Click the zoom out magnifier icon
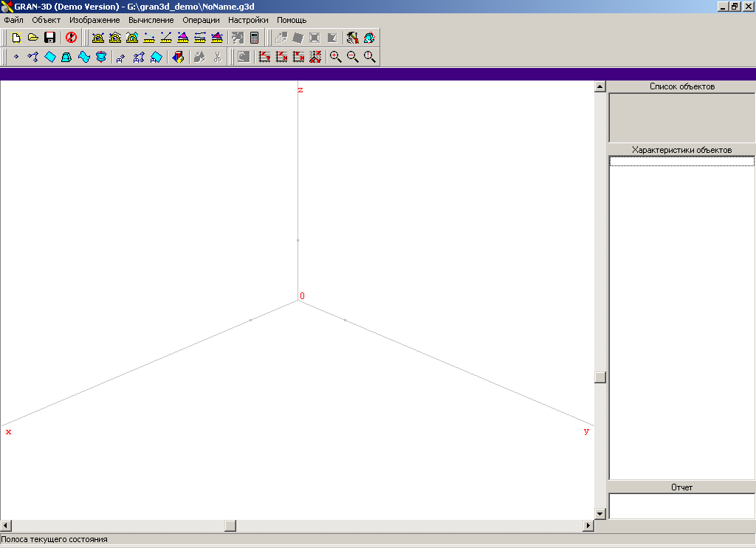756x548 pixels. 352,57
